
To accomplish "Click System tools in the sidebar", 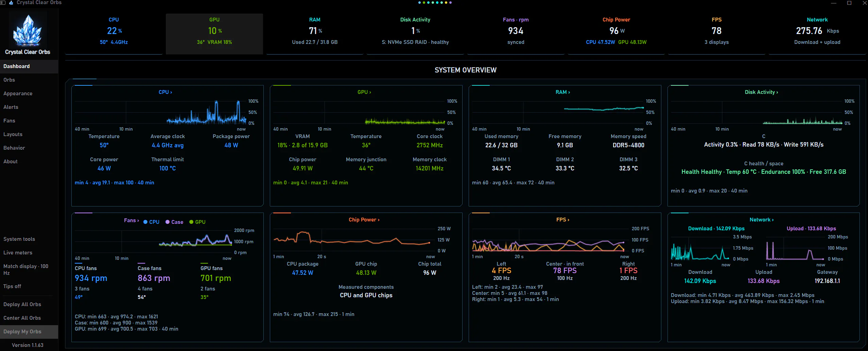I will tap(29, 239).
